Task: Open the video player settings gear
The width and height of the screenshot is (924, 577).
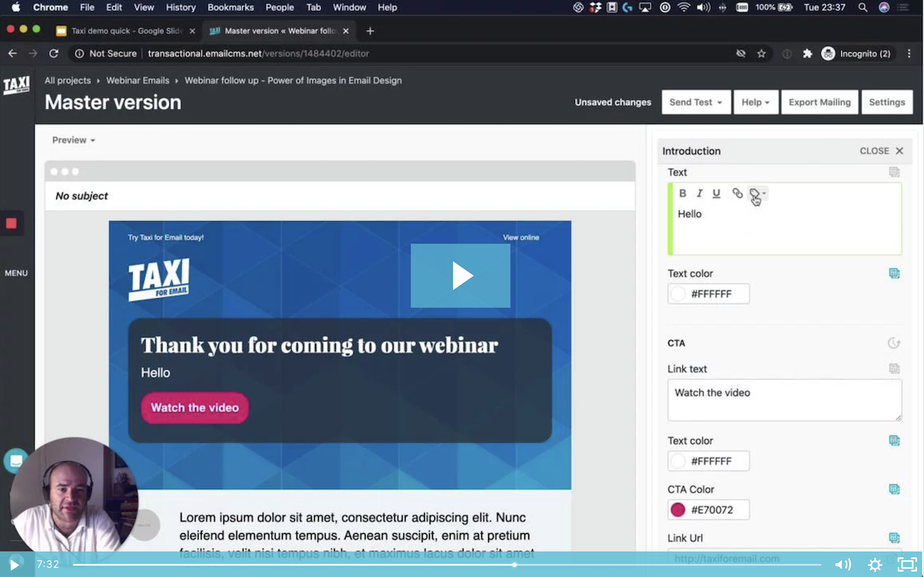Action: tap(875, 565)
